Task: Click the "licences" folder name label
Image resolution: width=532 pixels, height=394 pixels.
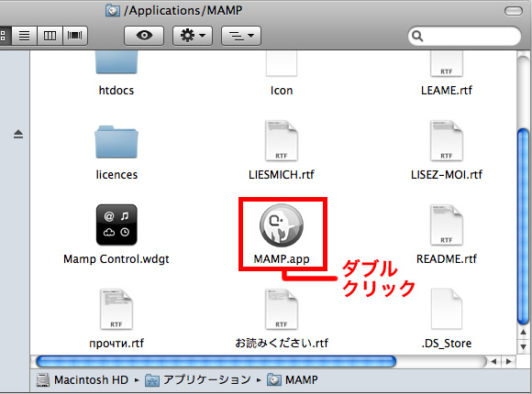Action: tap(116, 175)
